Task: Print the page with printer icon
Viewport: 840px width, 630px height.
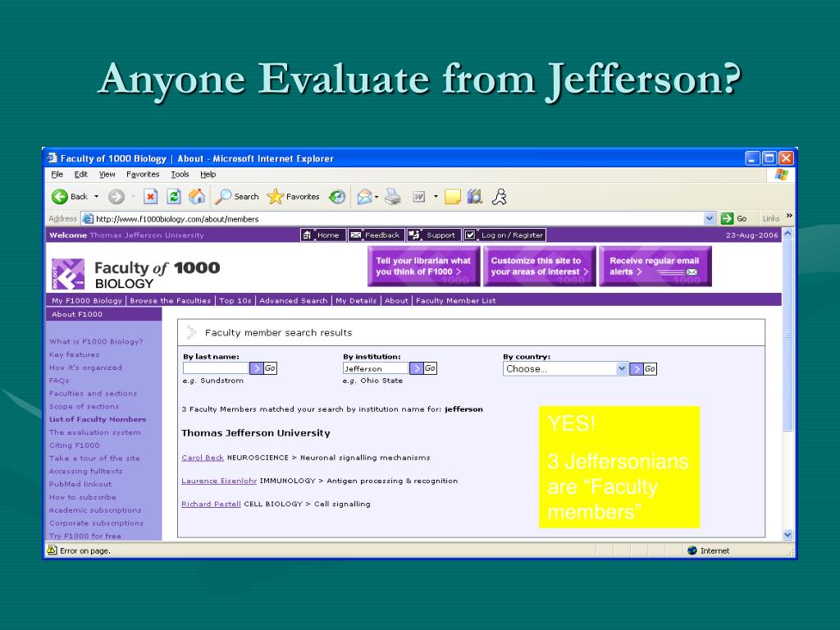Action: point(393,197)
